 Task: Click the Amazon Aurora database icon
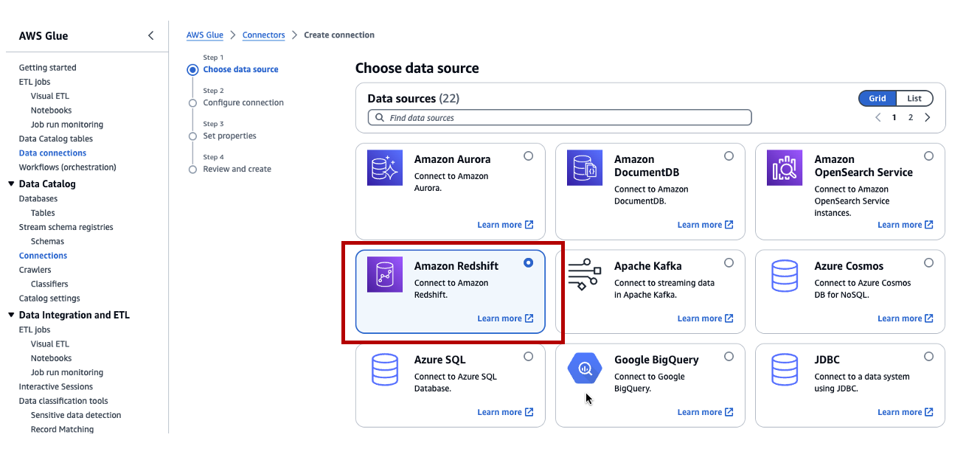[x=385, y=167]
